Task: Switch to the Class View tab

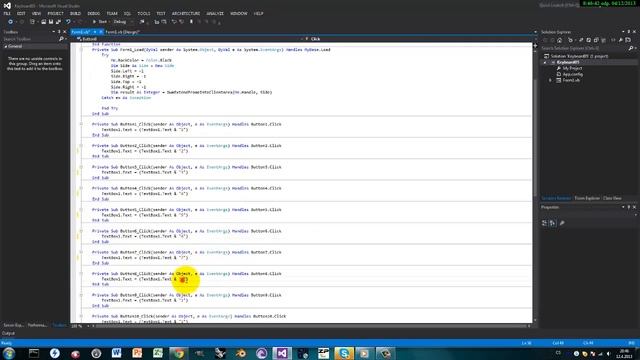Action: (x=612, y=198)
